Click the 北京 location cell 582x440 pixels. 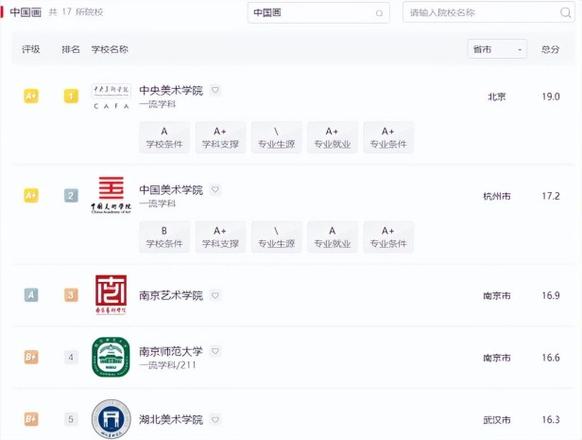[497, 97]
